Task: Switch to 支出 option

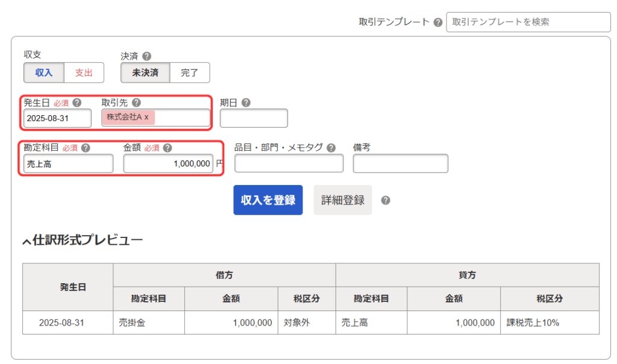Action: (x=84, y=73)
